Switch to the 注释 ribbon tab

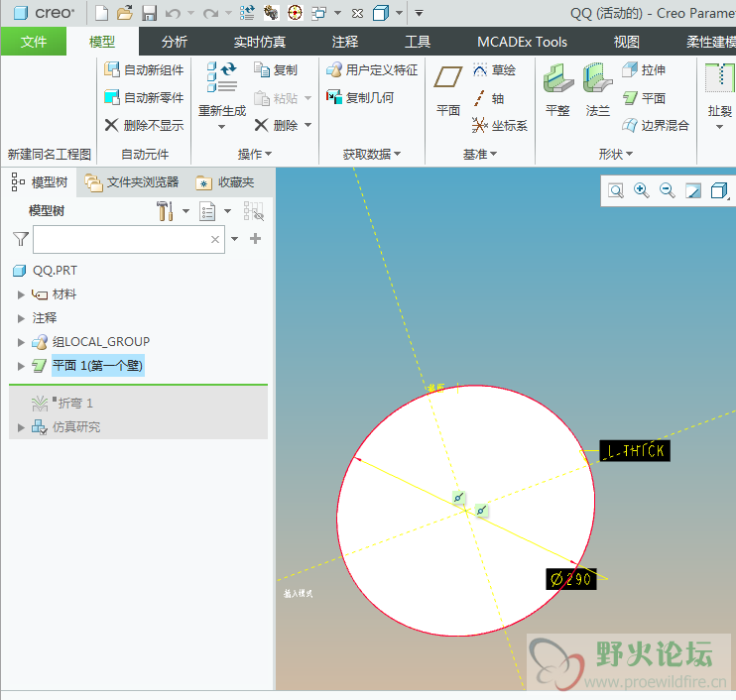click(x=345, y=42)
